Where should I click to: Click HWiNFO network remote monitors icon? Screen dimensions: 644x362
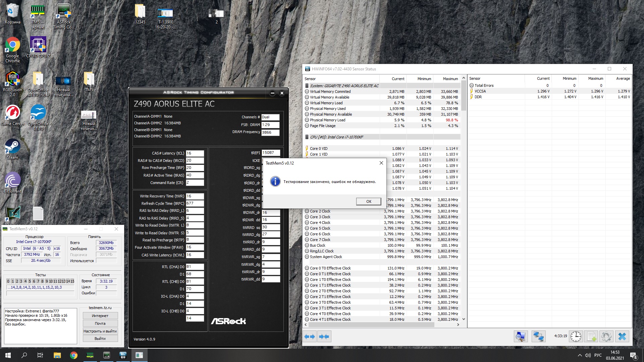[x=538, y=336]
